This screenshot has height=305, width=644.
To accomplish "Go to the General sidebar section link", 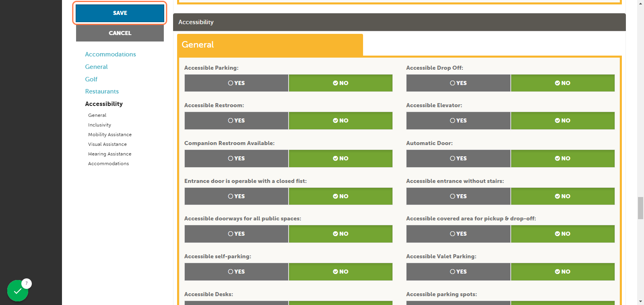I will point(96,67).
